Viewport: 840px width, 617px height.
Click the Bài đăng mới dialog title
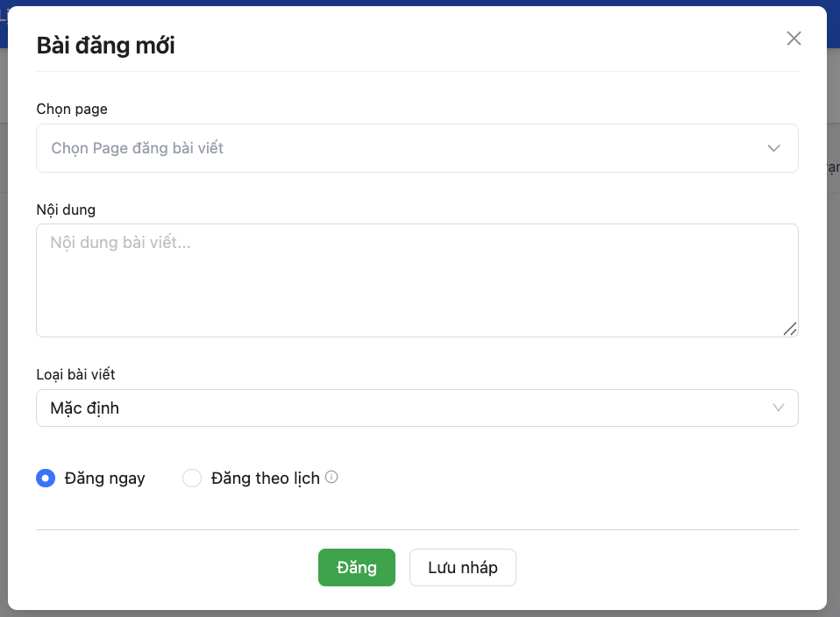[x=105, y=46]
